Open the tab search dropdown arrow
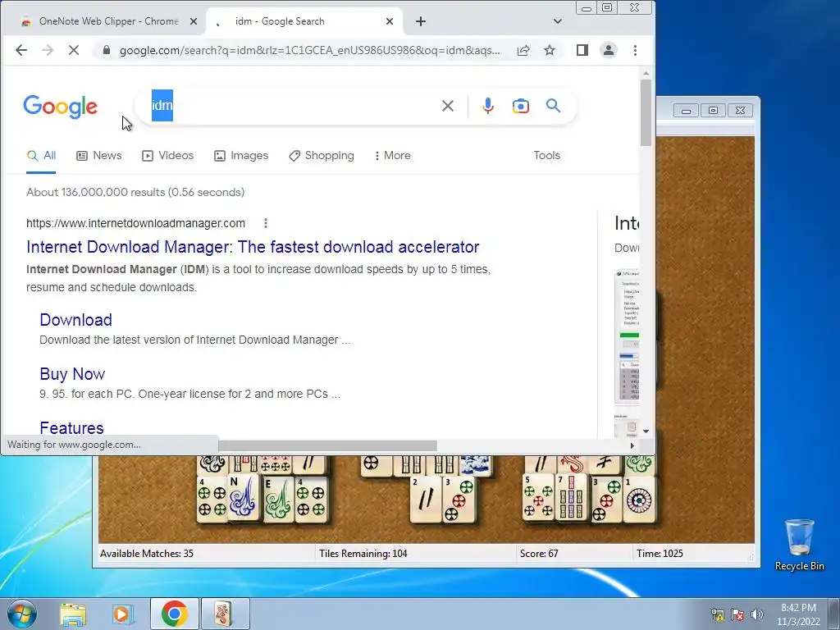Screen dimensions: 840x630 pos(558,21)
